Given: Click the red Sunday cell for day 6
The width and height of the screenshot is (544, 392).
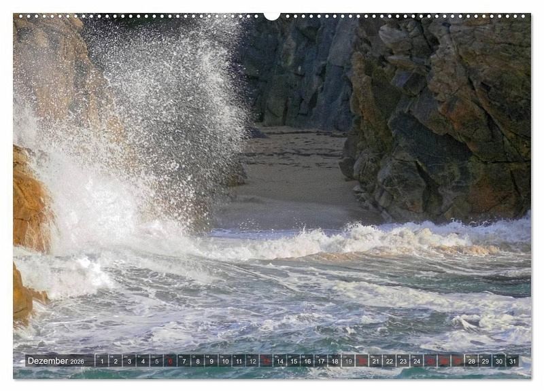Looking at the screenshot, I should click(x=170, y=361).
